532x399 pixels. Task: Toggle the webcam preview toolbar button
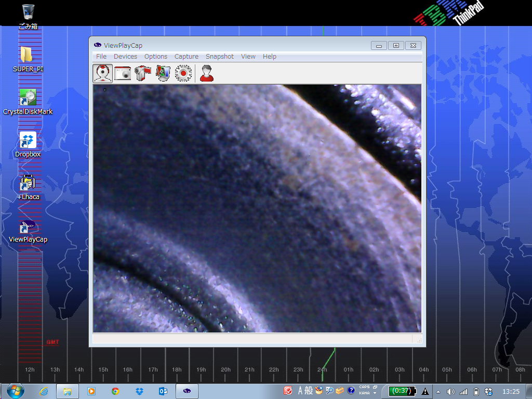103,73
